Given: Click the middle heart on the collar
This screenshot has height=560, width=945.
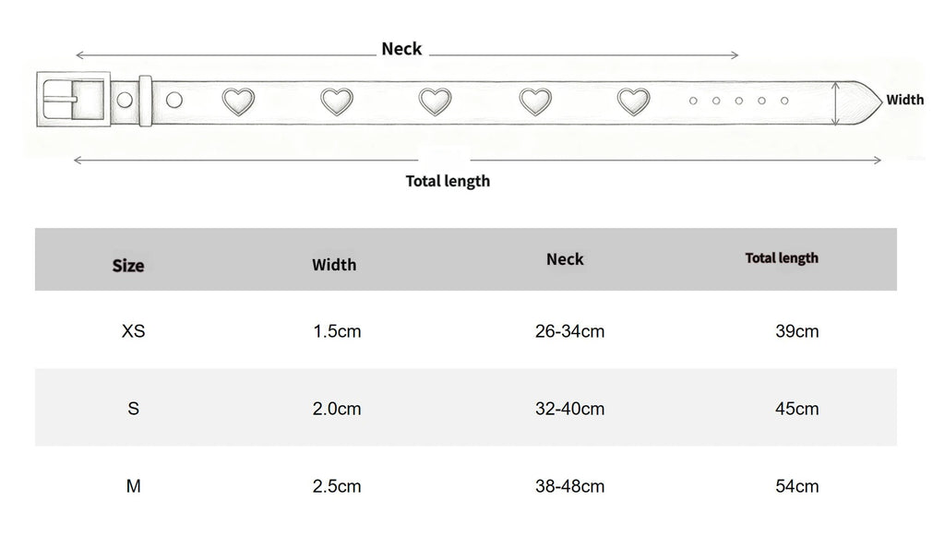Looking at the screenshot, I should click(x=436, y=101).
